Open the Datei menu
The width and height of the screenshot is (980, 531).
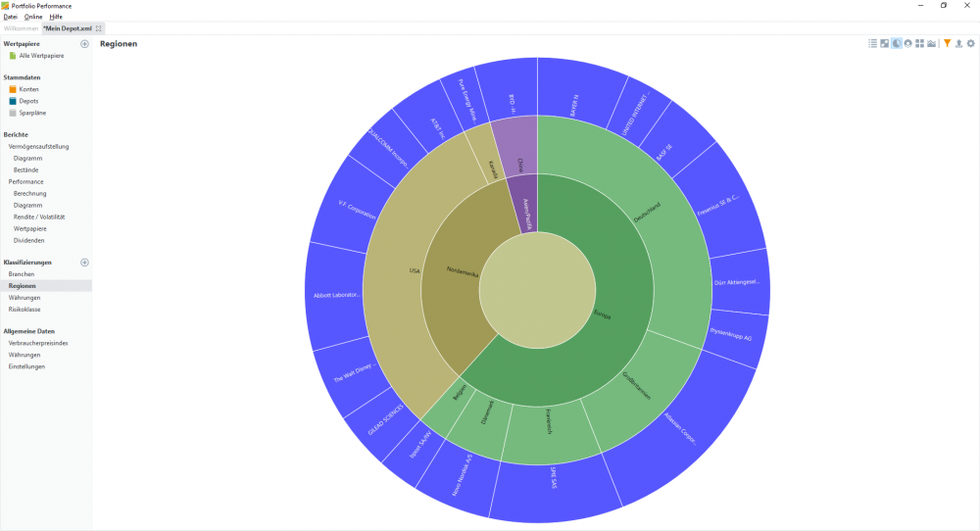[x=11, y=17]
